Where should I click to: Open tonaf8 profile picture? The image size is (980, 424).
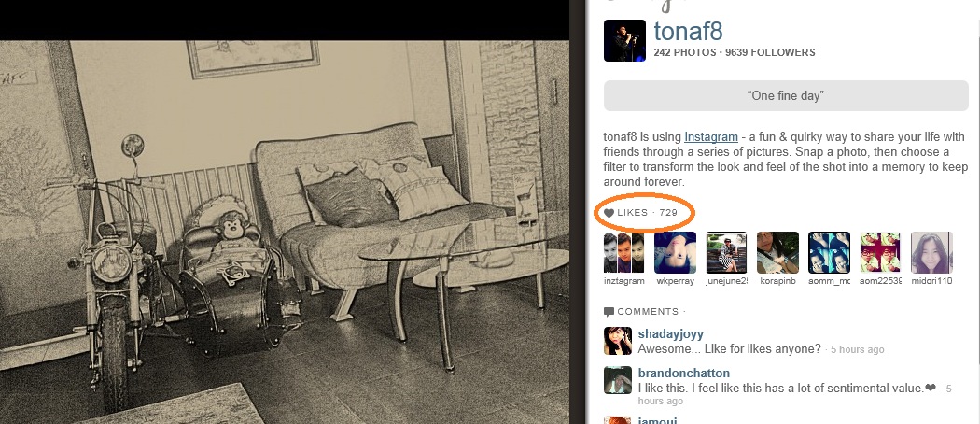[x=624, y=41]
